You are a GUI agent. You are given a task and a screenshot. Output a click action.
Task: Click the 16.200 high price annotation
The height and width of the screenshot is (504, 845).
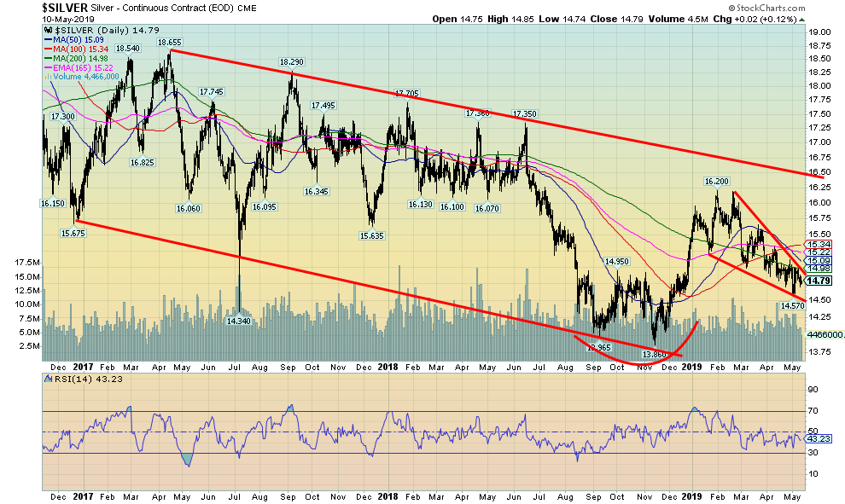716,181
